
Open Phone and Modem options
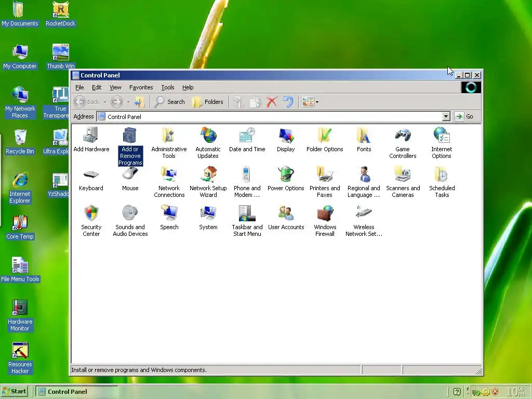click(247, 182)
